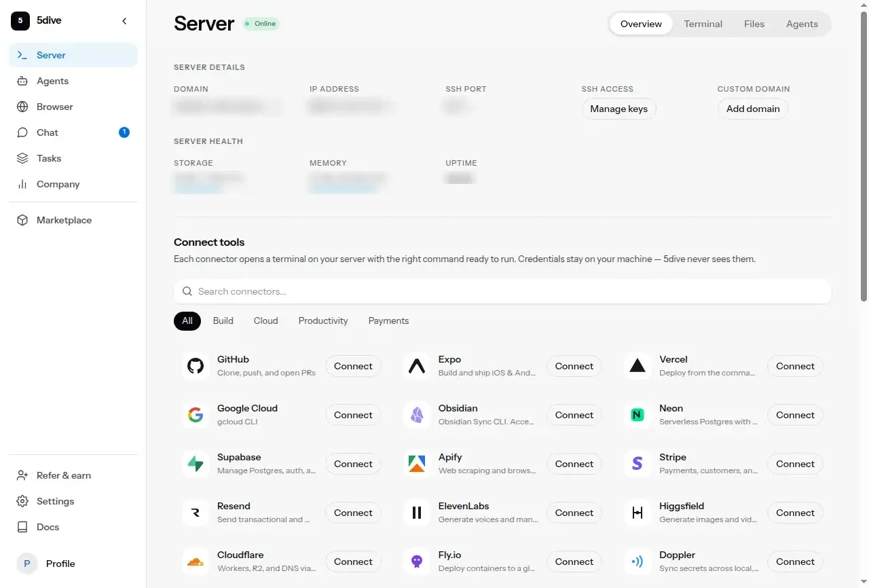Filter connectors by Productivity
The image size is (869, 588).
(323, 320)
